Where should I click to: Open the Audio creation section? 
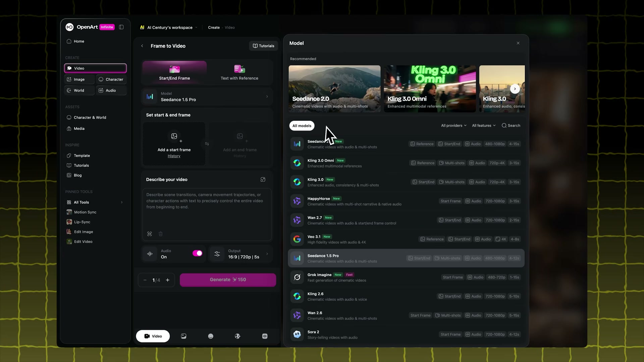tap(111, 90)
